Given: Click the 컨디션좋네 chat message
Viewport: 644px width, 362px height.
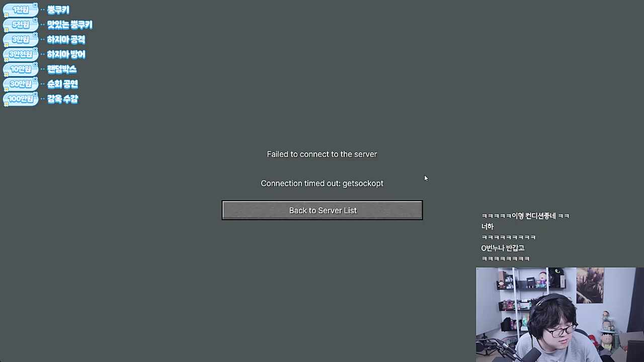Looking at the screenshot, I should pyautogui.click(x=525, y=216).
